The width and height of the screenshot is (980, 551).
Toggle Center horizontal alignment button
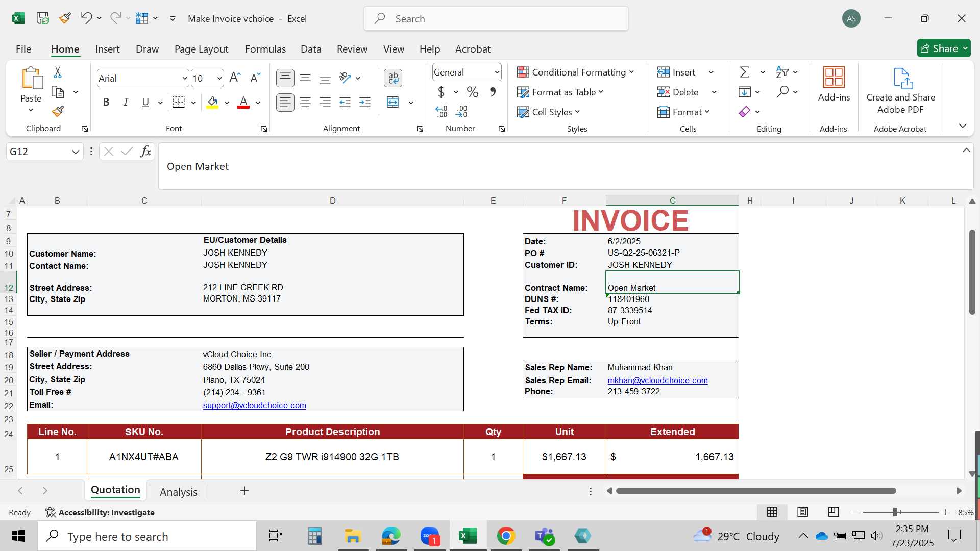click(x=305, y=103)
